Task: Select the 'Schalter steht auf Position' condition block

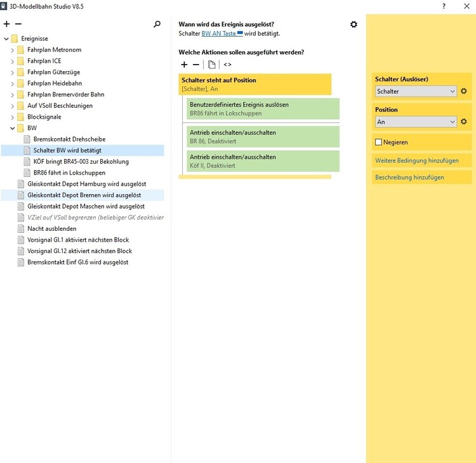Action: click(255, 84)
